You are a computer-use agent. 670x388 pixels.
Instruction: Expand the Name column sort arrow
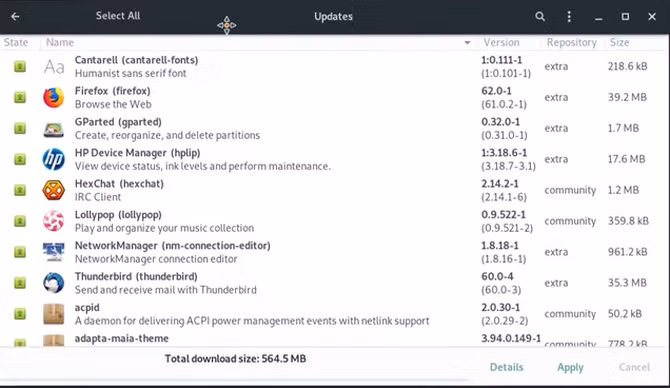(467, 43)
